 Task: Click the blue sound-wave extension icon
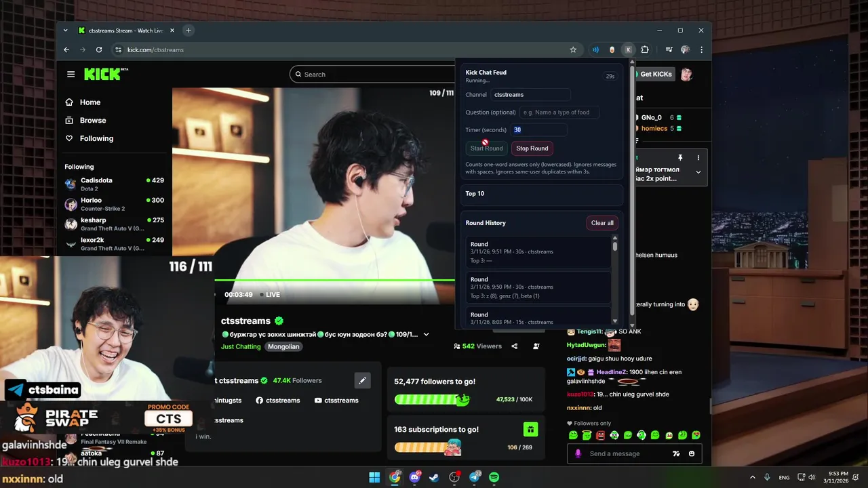(595, 49)
